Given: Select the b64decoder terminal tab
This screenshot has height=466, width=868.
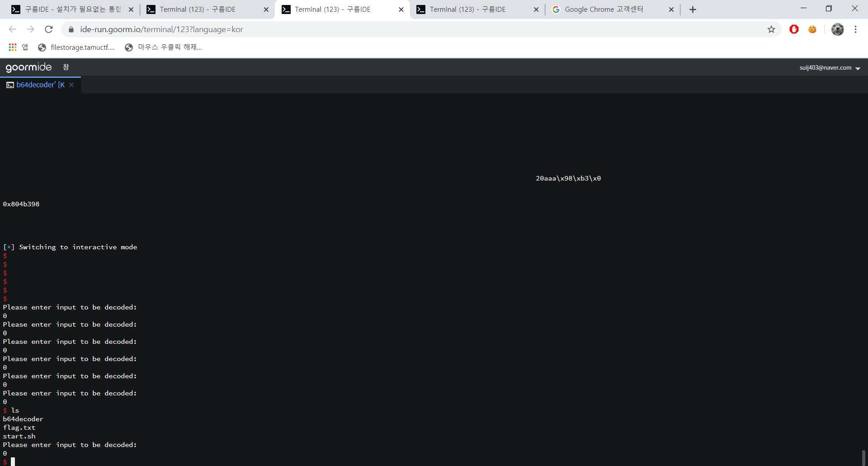Looking at the screenshot, I should pyautogui.click(x=40, y=85).
